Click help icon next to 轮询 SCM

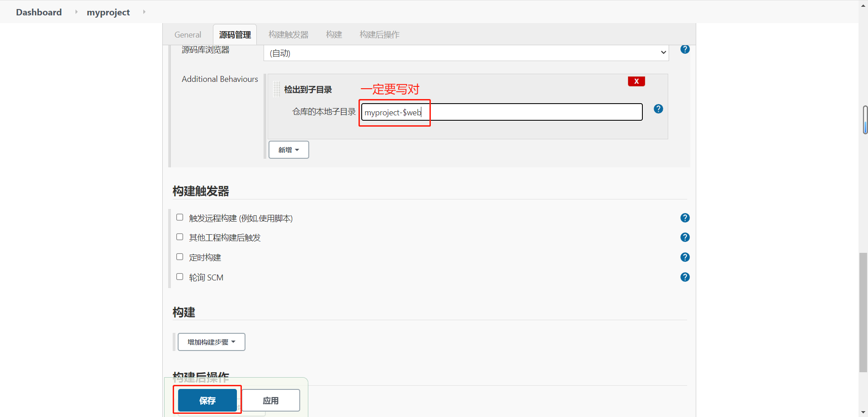(685, 277)
